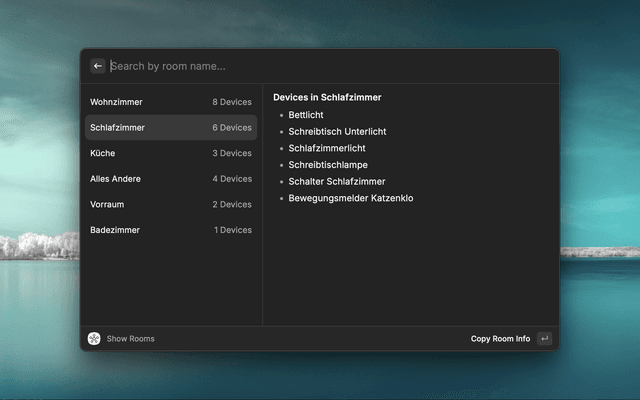Image resolution: width=640 pixels, height=400 pixels.
Task: Click Bewegungsmelder Katzenklo device entry
Action: [351, 198]
